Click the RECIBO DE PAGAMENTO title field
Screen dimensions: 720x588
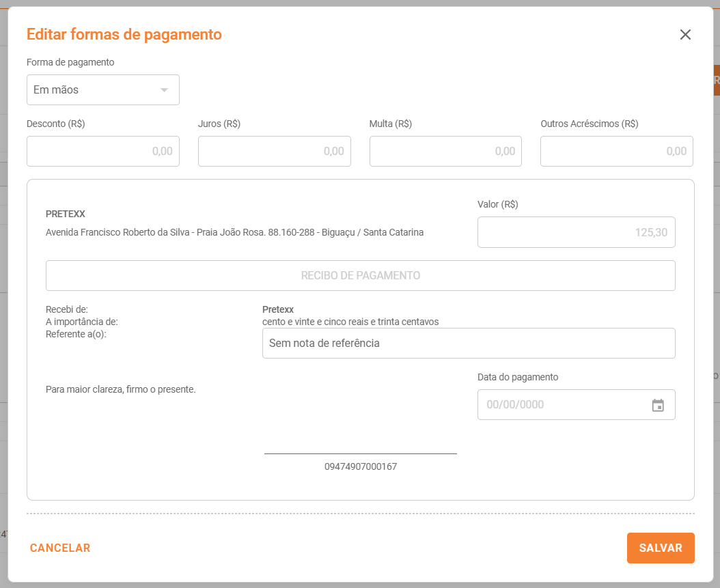pyautogui.click(x=360, y=276)
